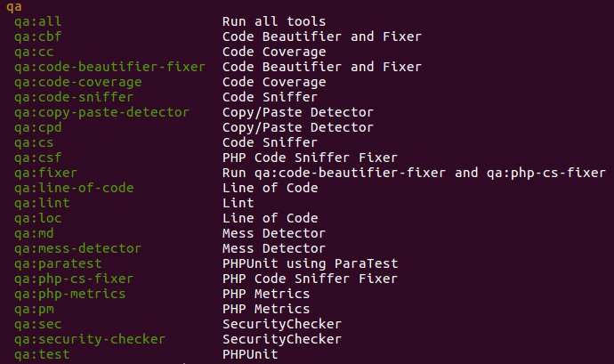Click the 'Run all tools' description
The width and height of the screenshot is (614, 364).
point(274,21)
